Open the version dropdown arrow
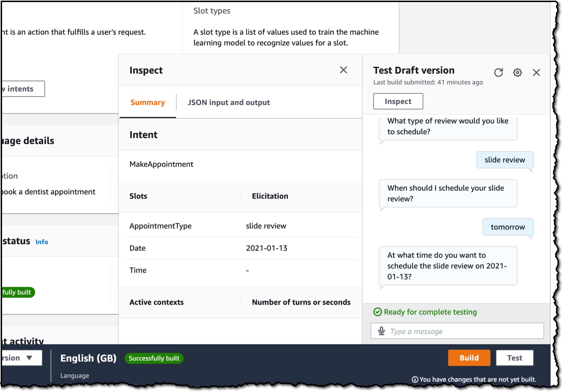This screenshot has width=563, height=392. 29,358
